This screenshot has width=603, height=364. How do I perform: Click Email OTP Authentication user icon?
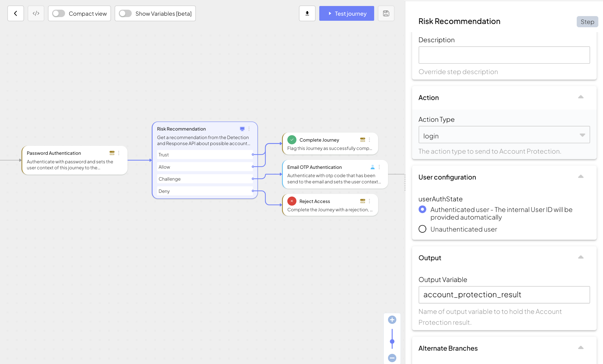click(373, 167)
